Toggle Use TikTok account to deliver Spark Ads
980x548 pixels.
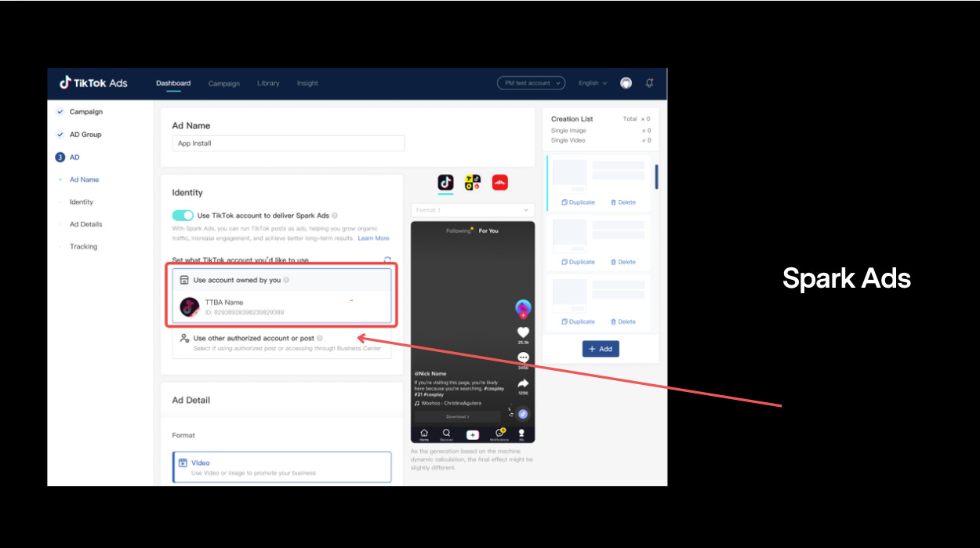[x=183, y=216]
